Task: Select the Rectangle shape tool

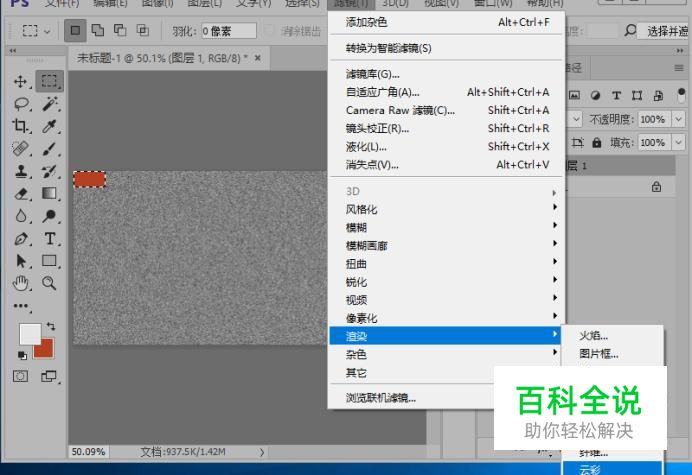Action: pyautogui.click(x=49, y=261)
